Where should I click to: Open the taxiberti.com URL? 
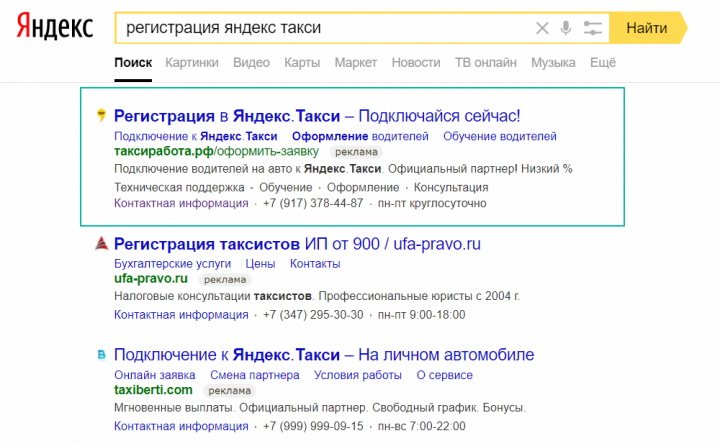[153, 390]
